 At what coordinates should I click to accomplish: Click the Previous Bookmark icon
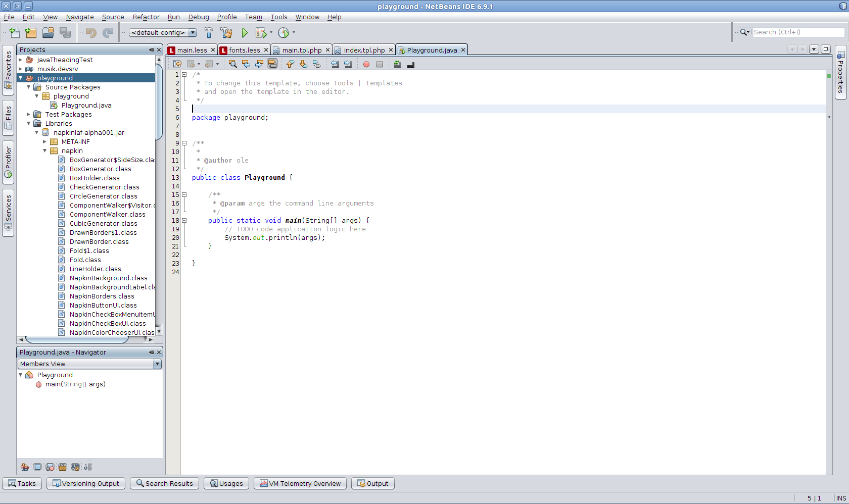[290, 64]
